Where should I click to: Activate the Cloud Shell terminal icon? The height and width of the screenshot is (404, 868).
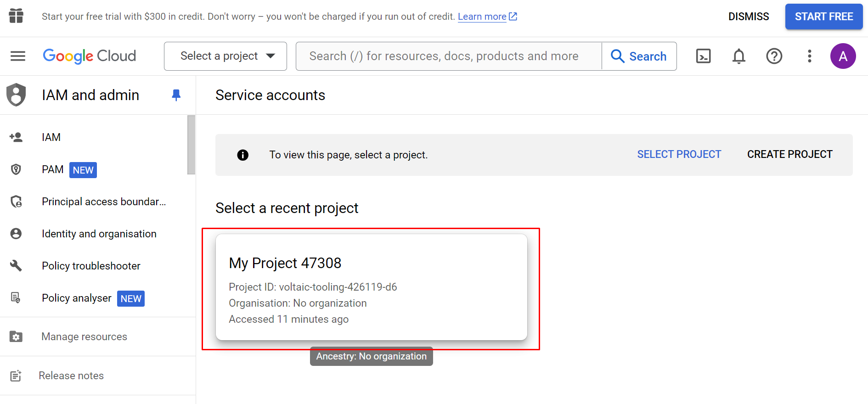pos(703,56)
